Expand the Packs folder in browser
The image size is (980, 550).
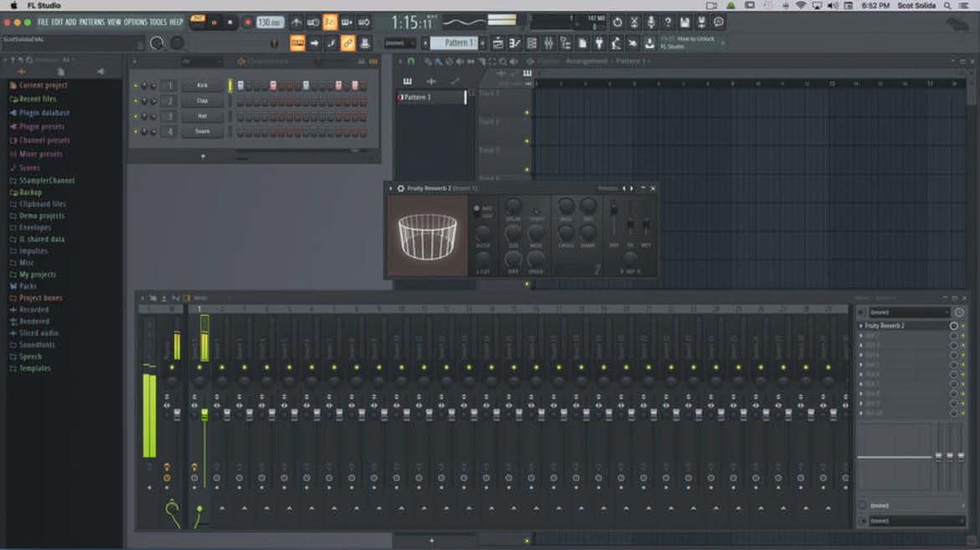point(28,285)
